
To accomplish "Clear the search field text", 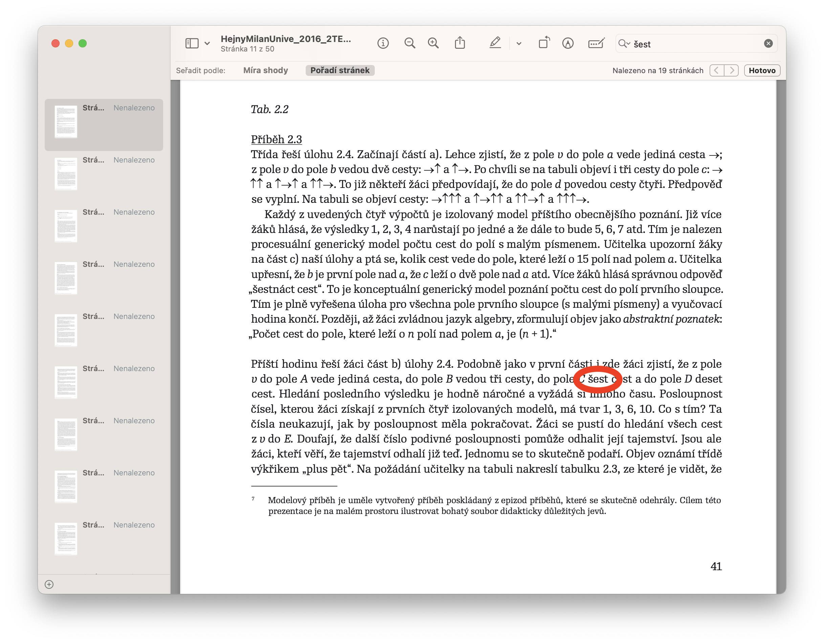I will click(768, 44).
